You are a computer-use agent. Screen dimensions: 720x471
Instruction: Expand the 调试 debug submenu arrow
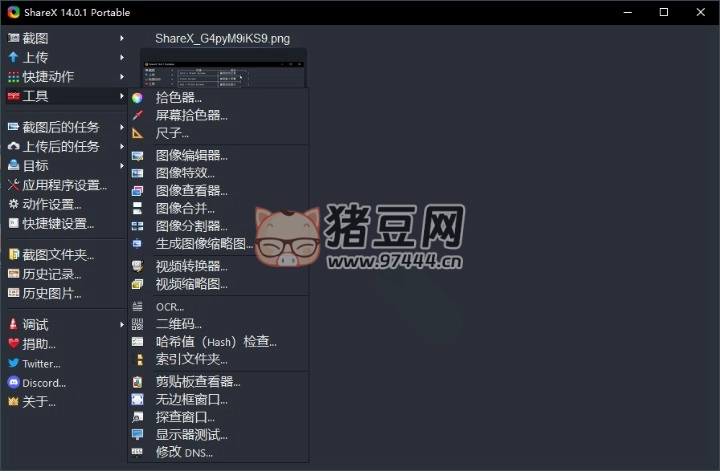point(122,325)
